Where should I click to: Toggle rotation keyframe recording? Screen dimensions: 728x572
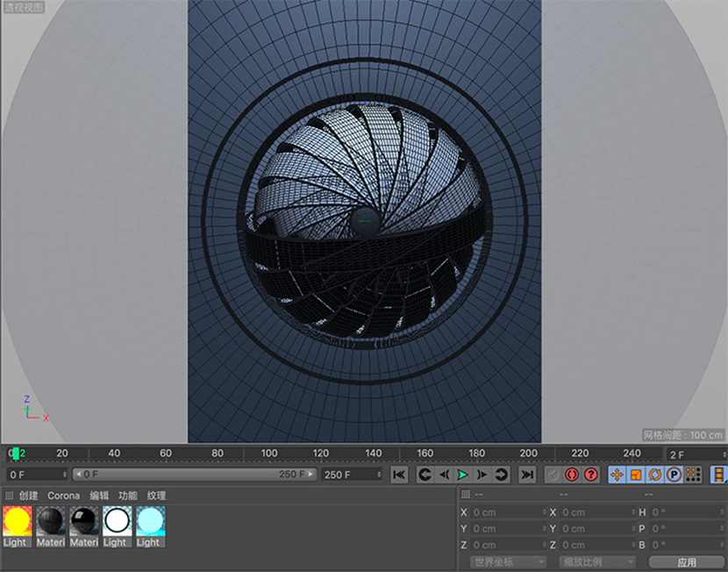point(654,475)
